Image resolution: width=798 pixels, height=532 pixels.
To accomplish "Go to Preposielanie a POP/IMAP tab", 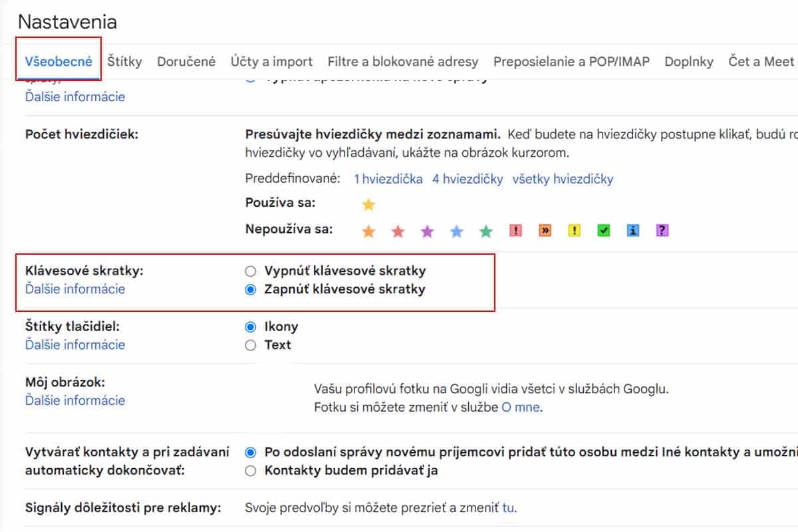I will [x=571, y=62].
